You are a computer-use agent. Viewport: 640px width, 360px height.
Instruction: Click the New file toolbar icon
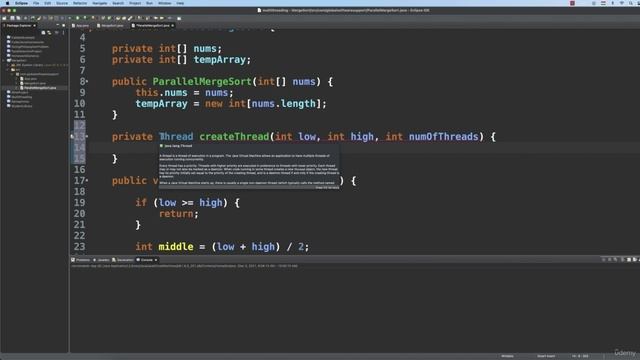click(4, 18)
